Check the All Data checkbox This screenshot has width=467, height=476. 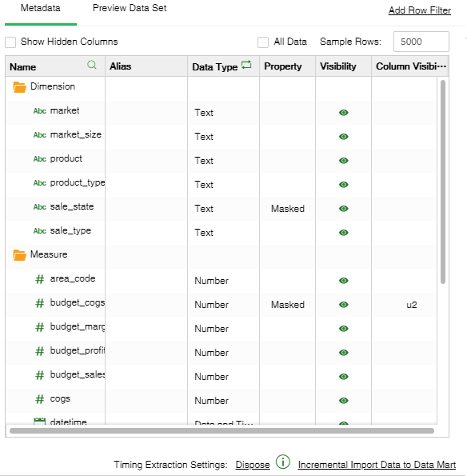[x=263, y=42]
